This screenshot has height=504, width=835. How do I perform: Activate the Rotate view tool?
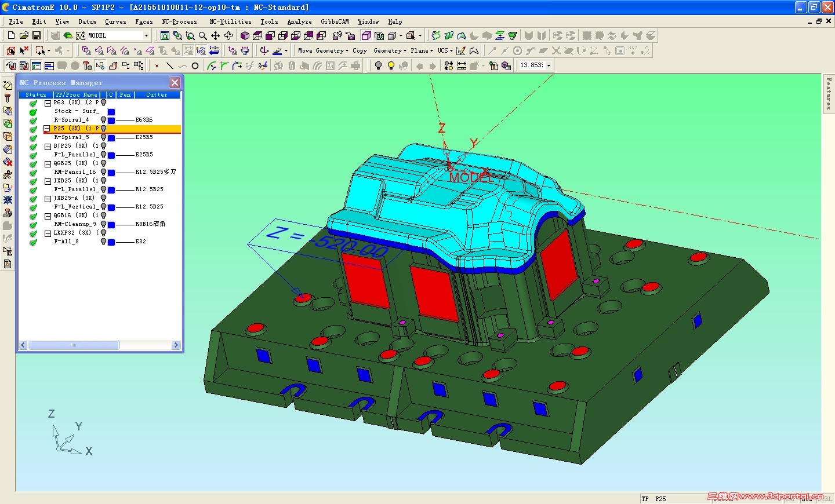[228, 35]
